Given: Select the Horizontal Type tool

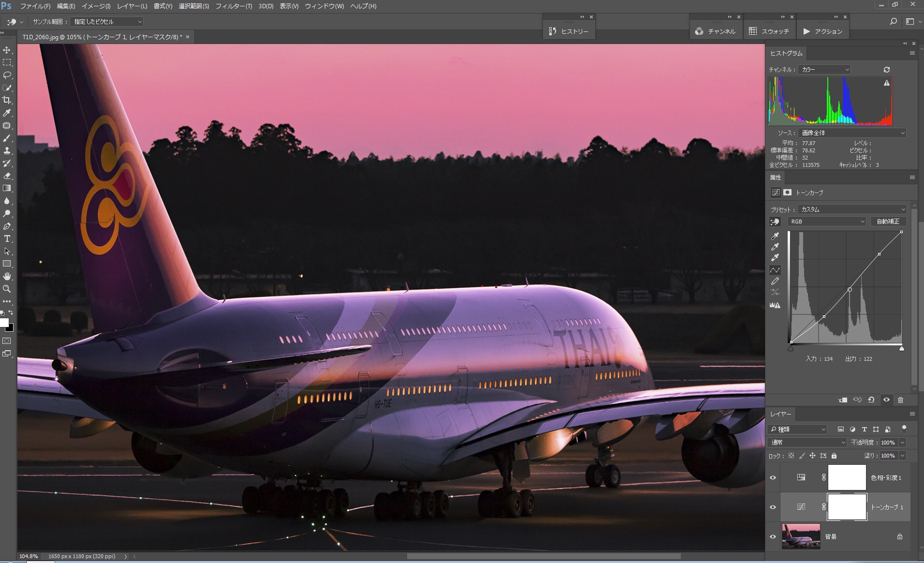Looking at the screenshot, I should 7,238.
